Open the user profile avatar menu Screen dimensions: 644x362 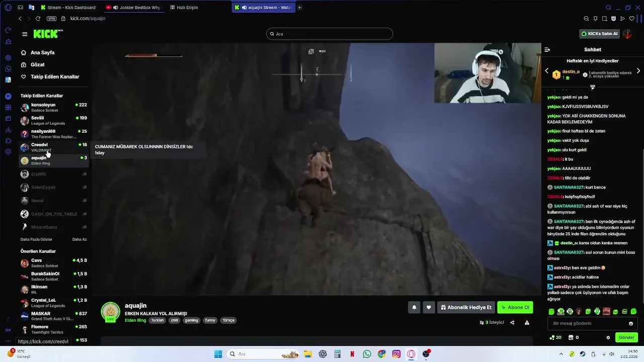click(x=627, y=34)
